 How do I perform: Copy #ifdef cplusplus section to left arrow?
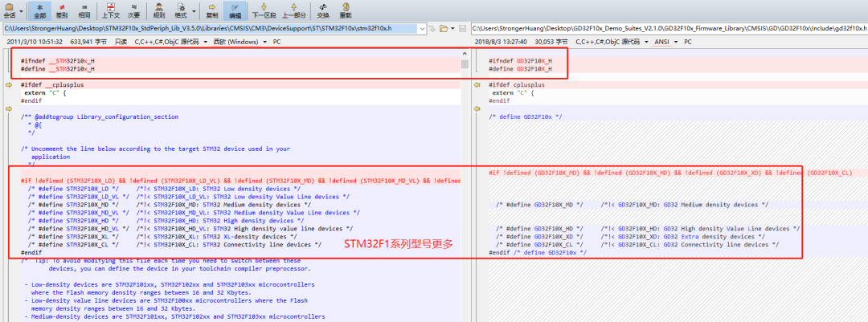coord(477,85)
